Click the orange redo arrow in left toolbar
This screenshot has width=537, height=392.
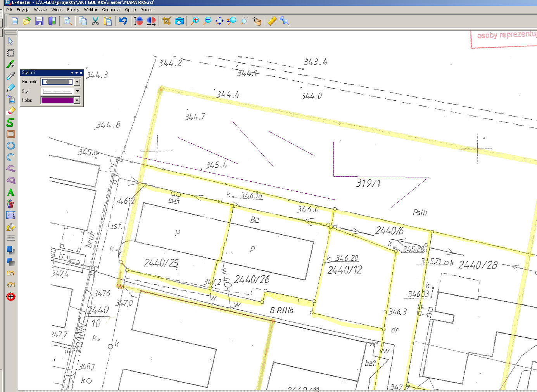[x=11, y=285]
